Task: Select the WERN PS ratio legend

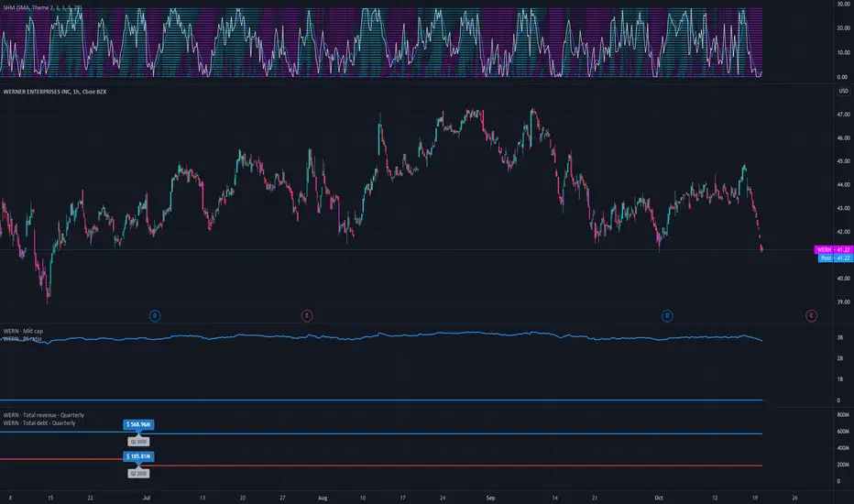Action: [x=22, y=339]
